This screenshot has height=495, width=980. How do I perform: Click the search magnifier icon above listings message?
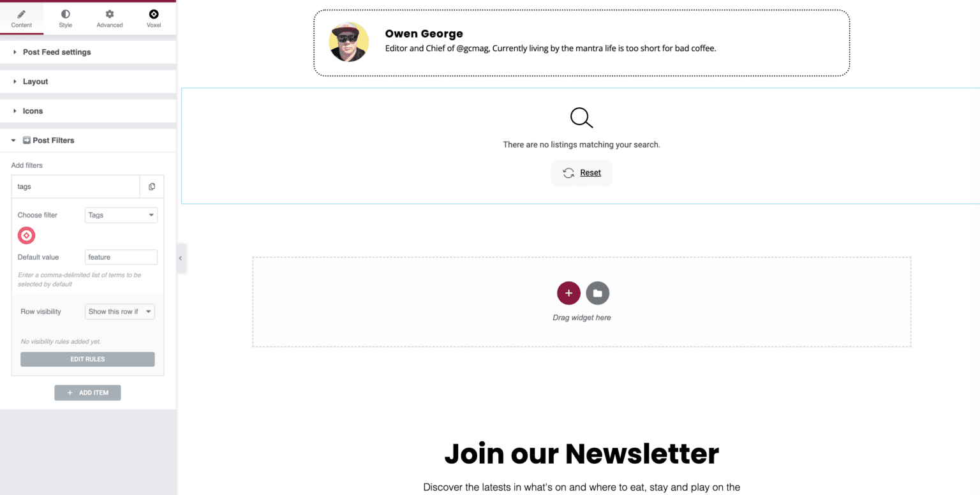click(581, 117)
